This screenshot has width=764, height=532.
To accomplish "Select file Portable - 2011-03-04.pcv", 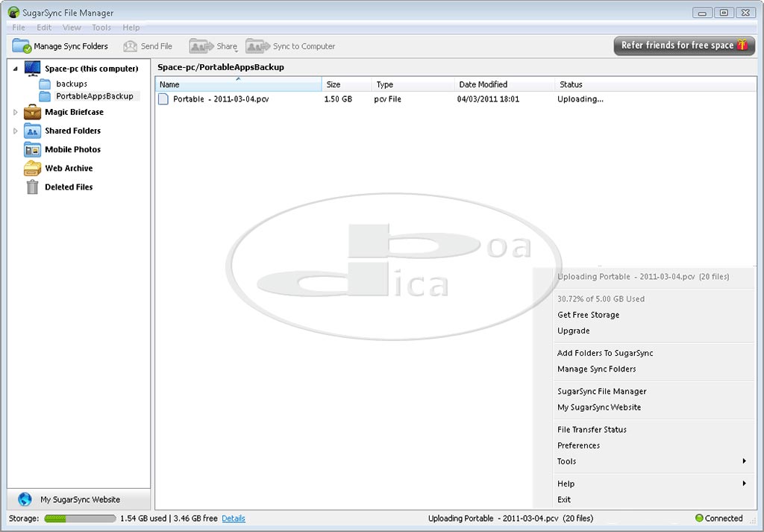I will point(221,99).
